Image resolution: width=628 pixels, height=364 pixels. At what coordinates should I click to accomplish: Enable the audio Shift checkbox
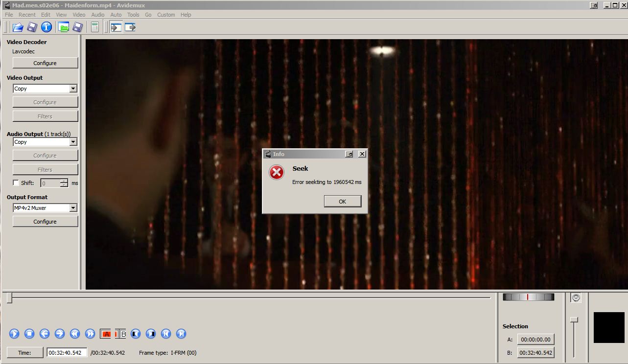click(x=16, y=183)
